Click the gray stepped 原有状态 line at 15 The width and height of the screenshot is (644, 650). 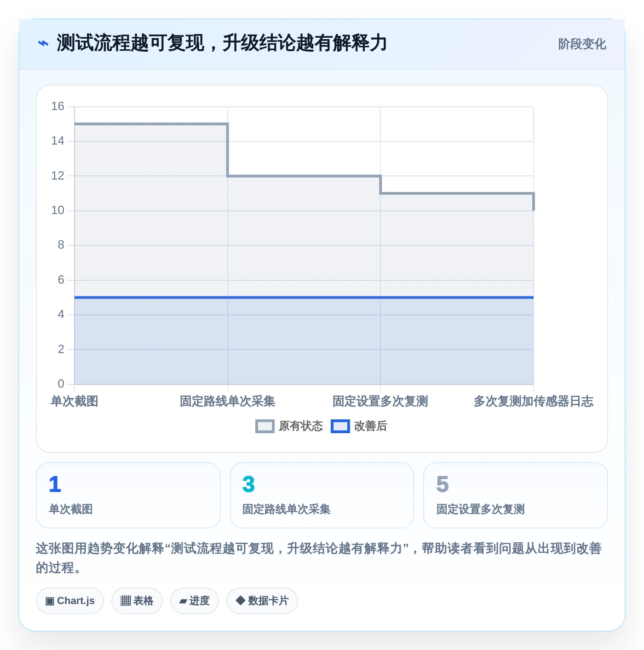click(151, 124)
